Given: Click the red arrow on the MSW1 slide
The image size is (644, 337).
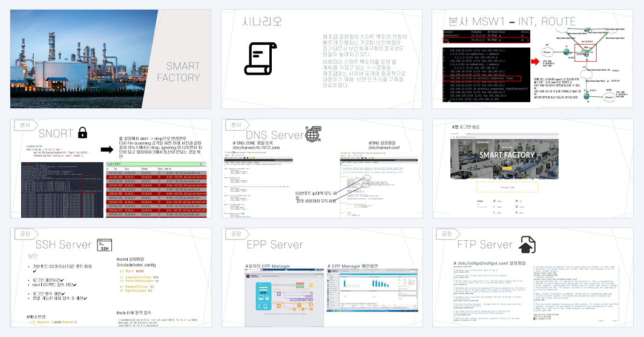Looking at the screenshot, I should pos(535,62).
